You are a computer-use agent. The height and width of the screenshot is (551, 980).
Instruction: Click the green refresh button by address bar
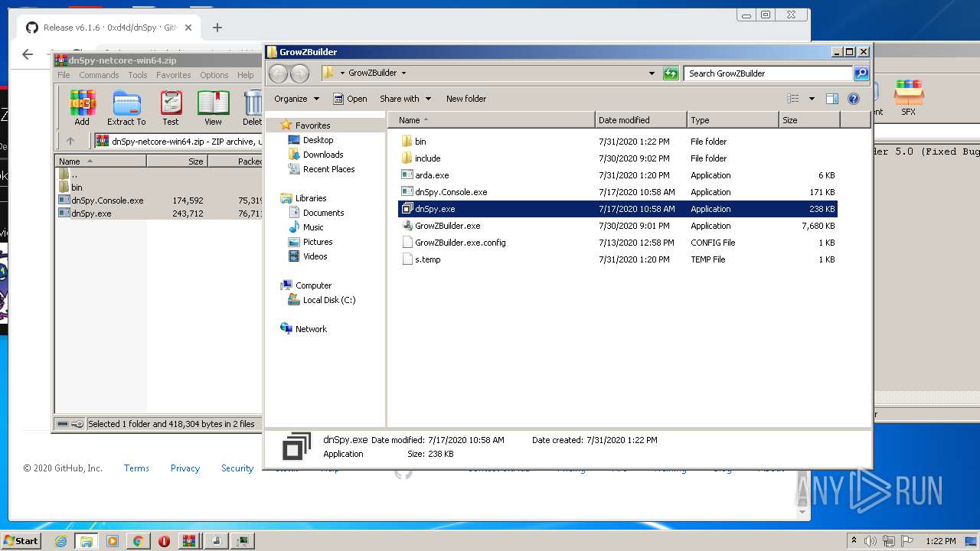coord(671,73)
